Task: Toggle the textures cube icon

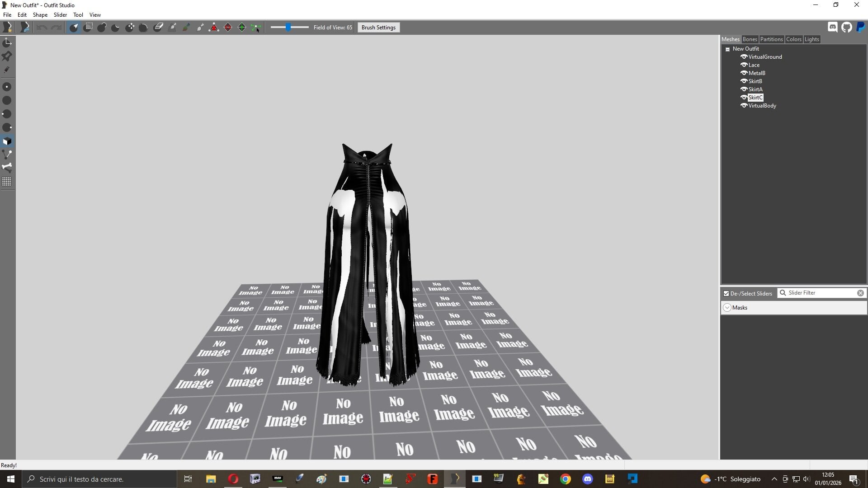Action: [x=7, y=141]
